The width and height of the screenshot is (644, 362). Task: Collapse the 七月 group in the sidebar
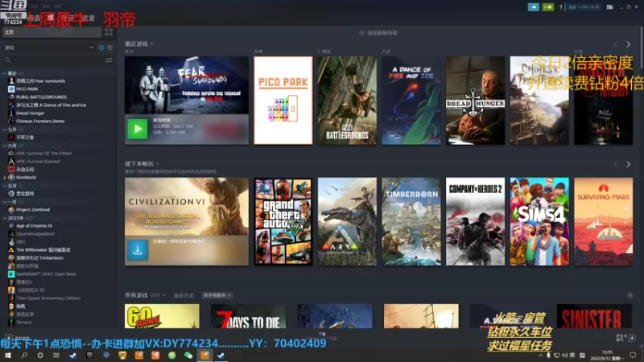click(5, 130)
